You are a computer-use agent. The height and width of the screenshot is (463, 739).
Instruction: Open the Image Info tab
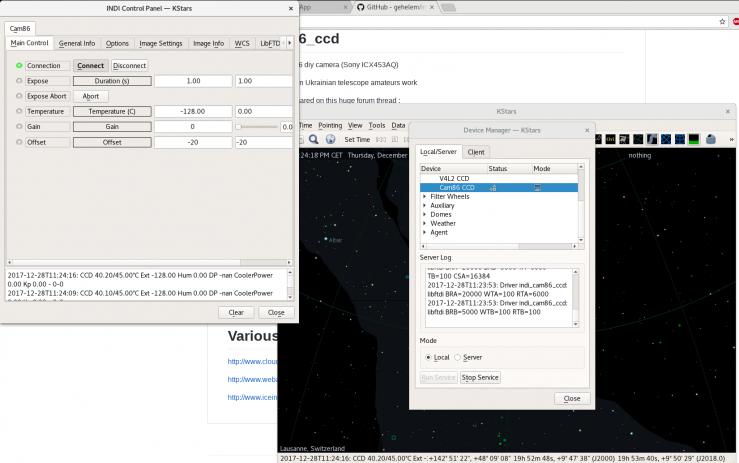tap(208, 43)
